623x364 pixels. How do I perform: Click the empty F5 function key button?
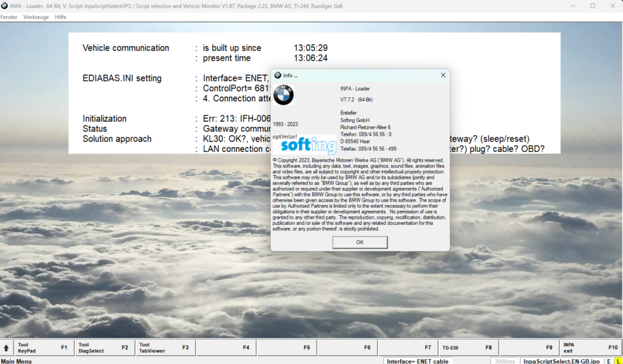point(287,348)
